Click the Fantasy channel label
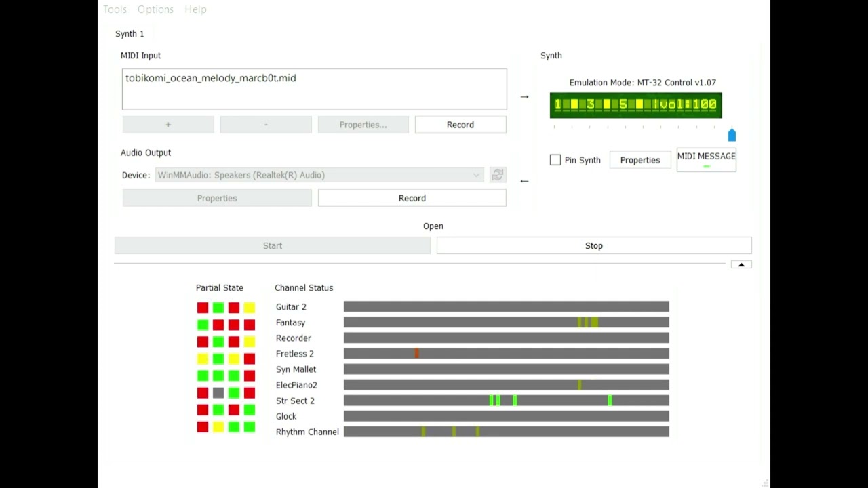 click(x=290, y=323)
